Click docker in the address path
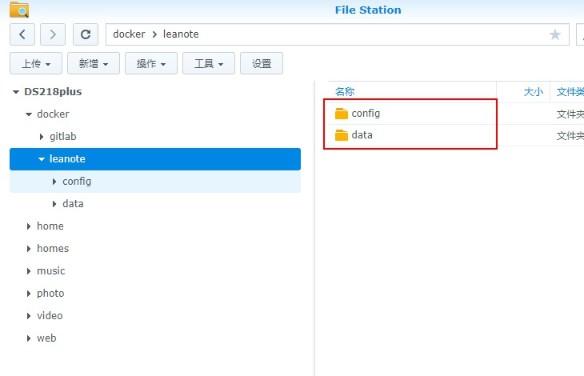This screenshot has width=584, height=376. pyautogui.click(x=129, y=34)
